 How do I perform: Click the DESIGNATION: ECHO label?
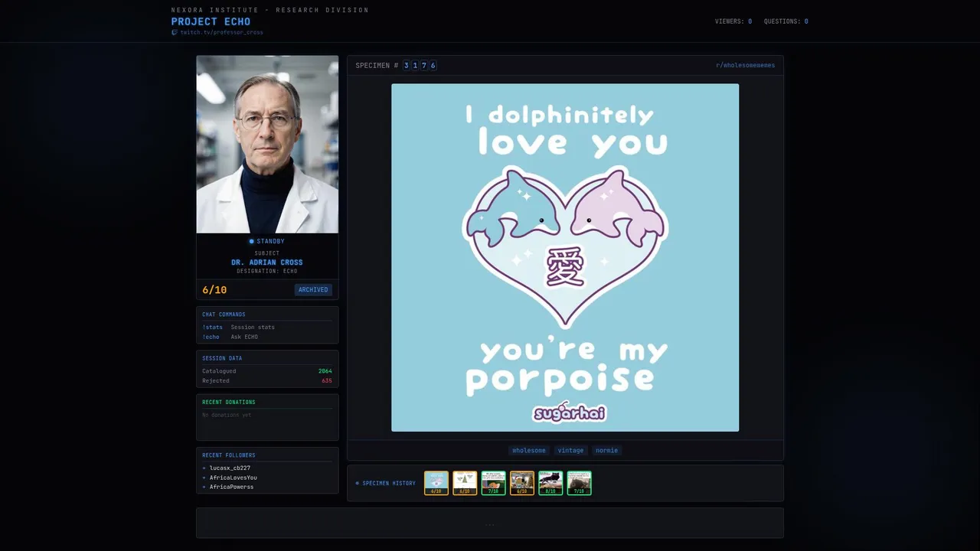click(x=267, y=272)
